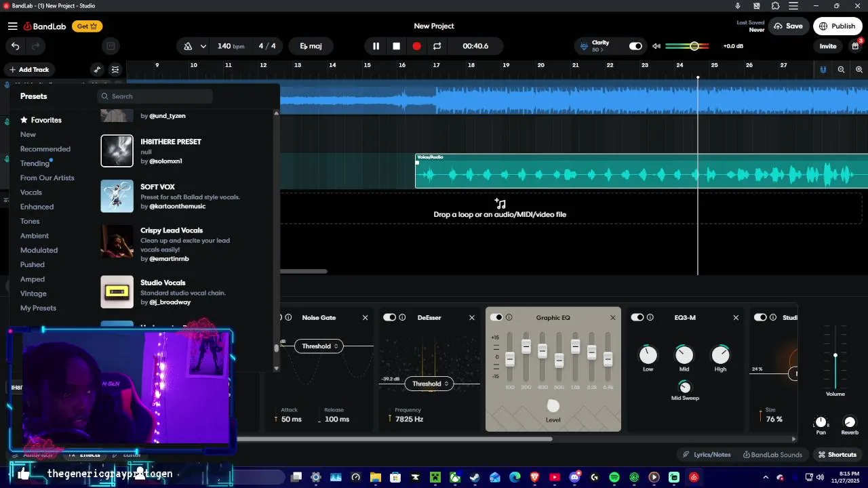Choose the Studio Vocals preset thumbnail
The height and width of the screenshot is (488, 868).
click(x=117, y=291)
